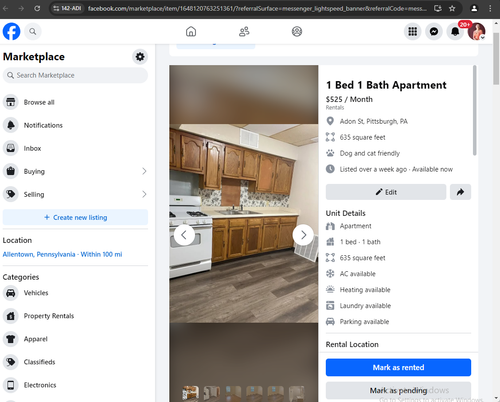The width and height of the screenshot is (500, 402).
Task: Select first photo thumbnail in strip
Action: pos(191,393)
